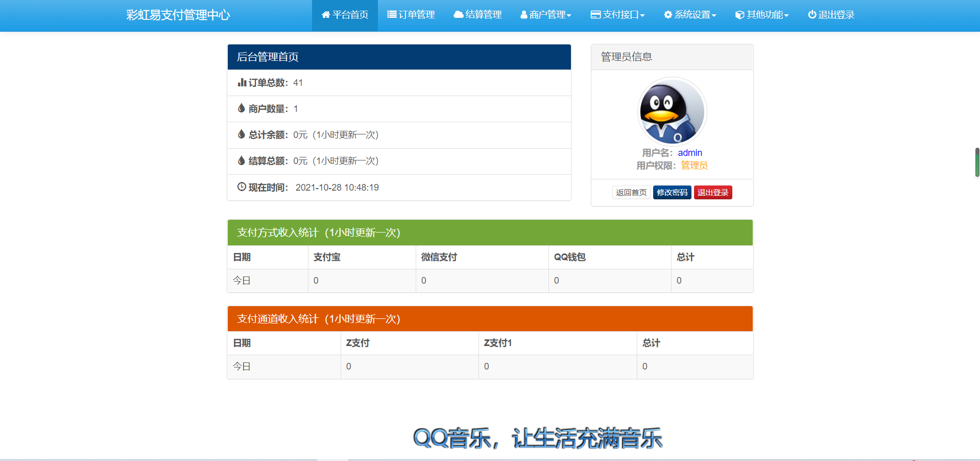Click the home icon beside 平台首页
The height and width of the screenshot is (461, 980).
[x=325, y=15]
